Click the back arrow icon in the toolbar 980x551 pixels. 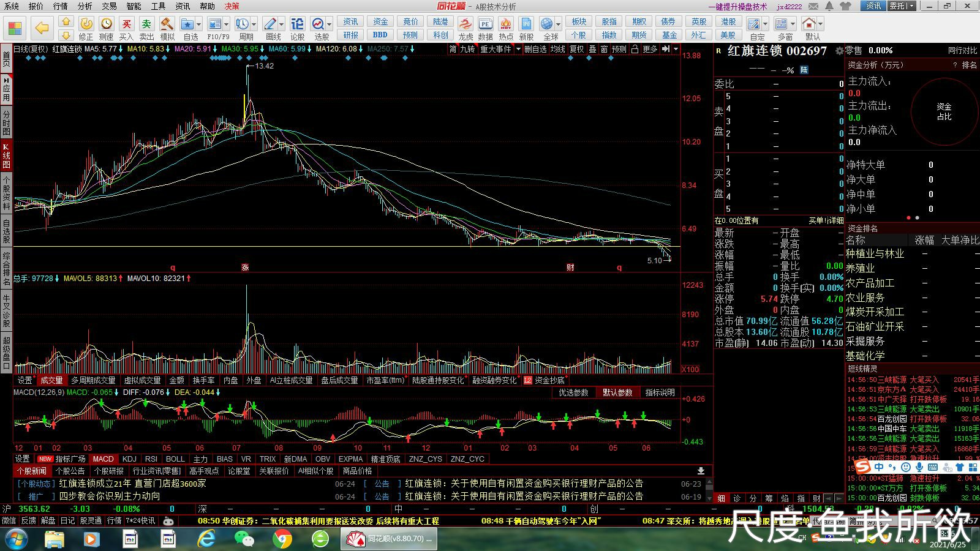pyautogui.click(x=42, y=28)
